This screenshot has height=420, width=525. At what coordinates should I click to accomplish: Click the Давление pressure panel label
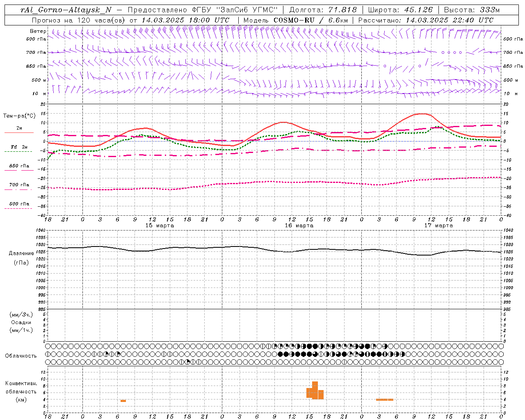pyautogui.click(x=21, y=253)
